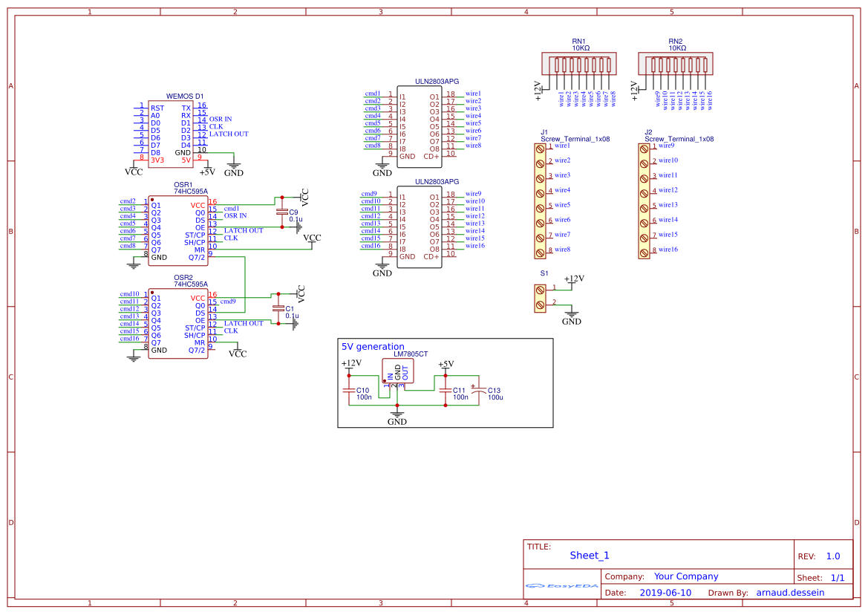
Task: Click J1 screw terminal pin 1
Action: pyautogui.click(x=540, y=148)
